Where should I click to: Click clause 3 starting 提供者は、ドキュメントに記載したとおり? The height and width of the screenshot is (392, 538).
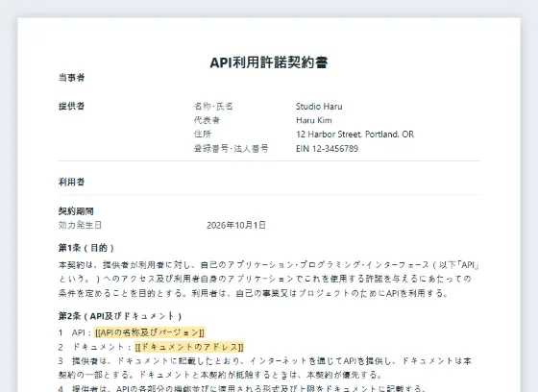point(265,368)
